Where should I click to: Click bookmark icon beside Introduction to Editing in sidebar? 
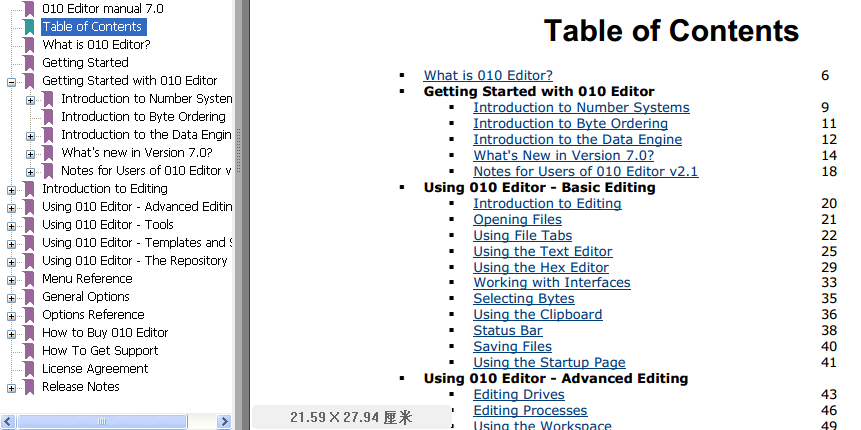point(29,189)
